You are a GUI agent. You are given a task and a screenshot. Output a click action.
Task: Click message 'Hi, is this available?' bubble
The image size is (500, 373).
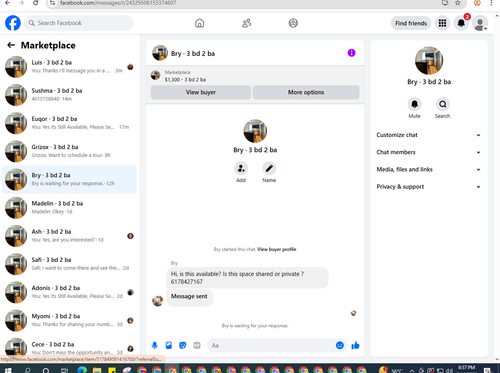tap(247, 277)
